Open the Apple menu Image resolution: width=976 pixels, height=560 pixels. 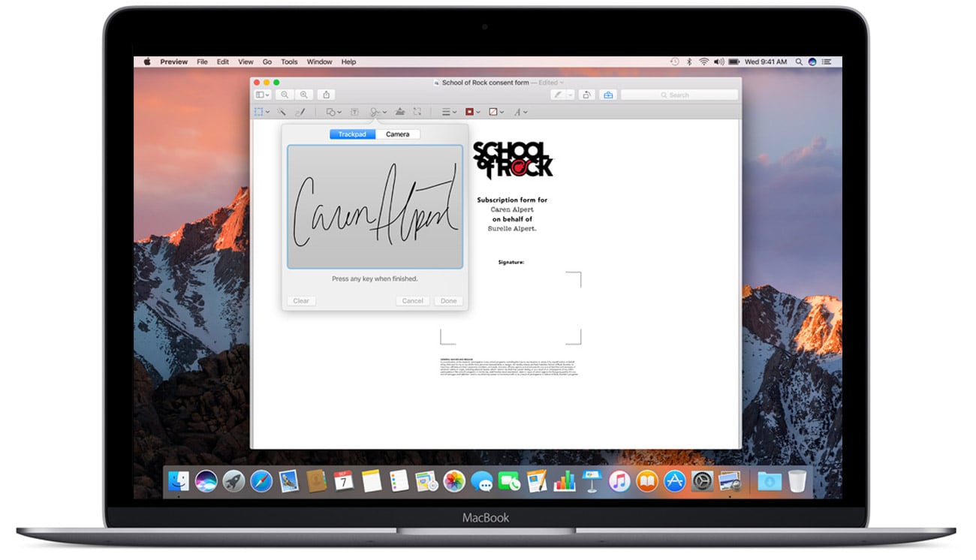point(147,62)
